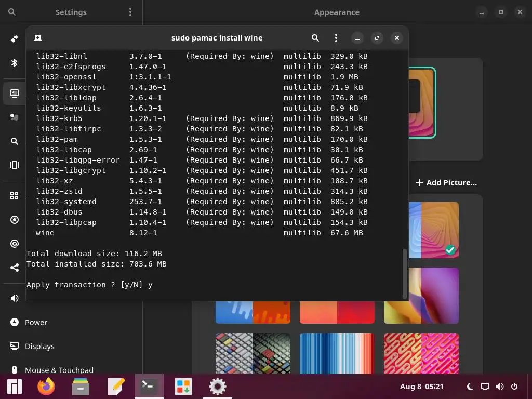Open the Settings window main menu dots

pyautogui.click(x=130, y=12)
